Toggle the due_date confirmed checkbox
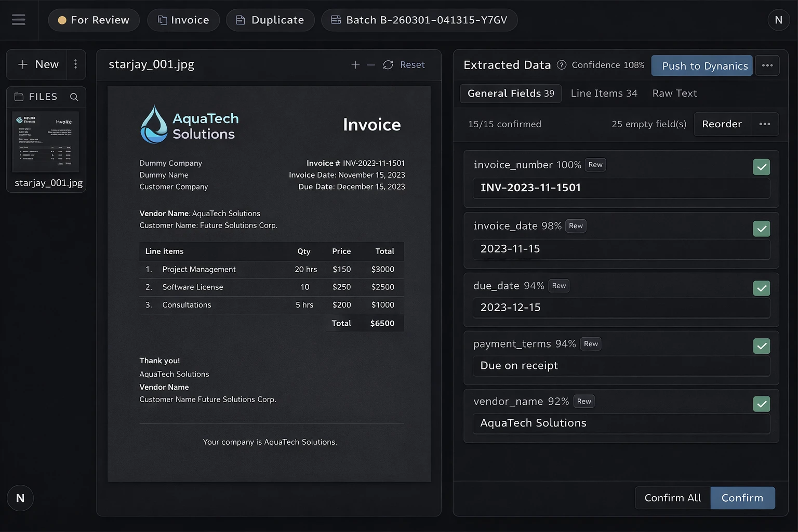Image resolution: width=798 pixels, height=532 pixels. coord(761,288)
